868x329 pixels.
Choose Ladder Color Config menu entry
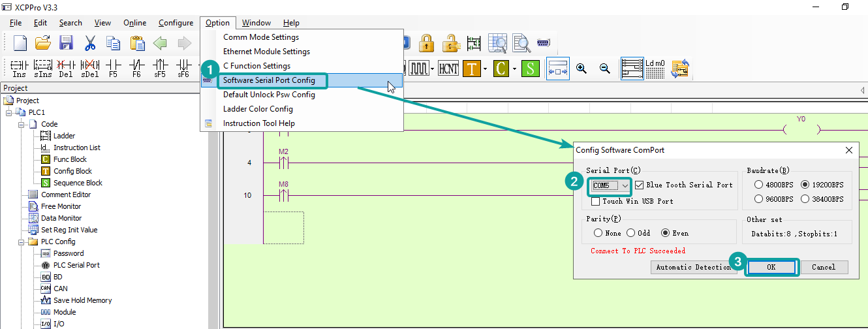(258, 109)
